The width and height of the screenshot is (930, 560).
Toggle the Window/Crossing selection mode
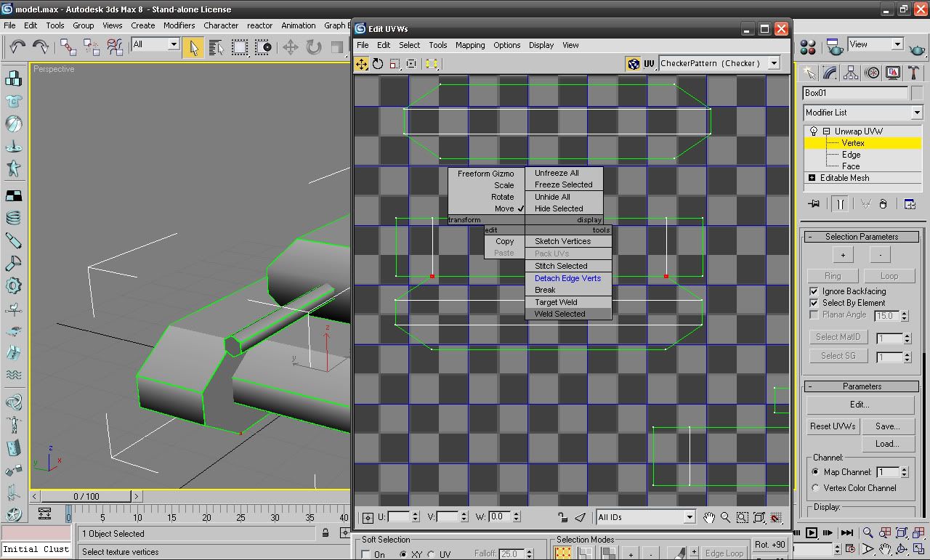pyautogui.click(x=263, y=47)
